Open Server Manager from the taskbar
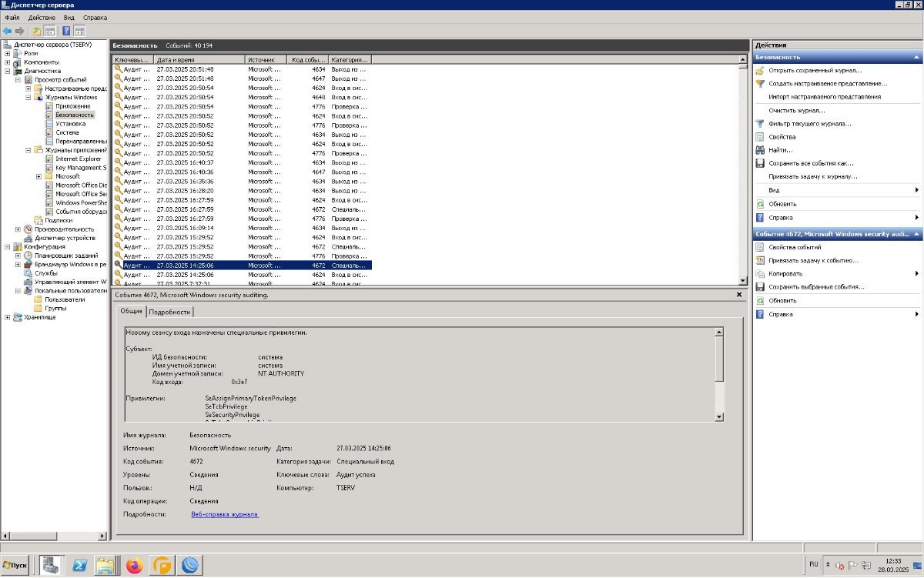 pyautogui.click(x=52, y=566)
